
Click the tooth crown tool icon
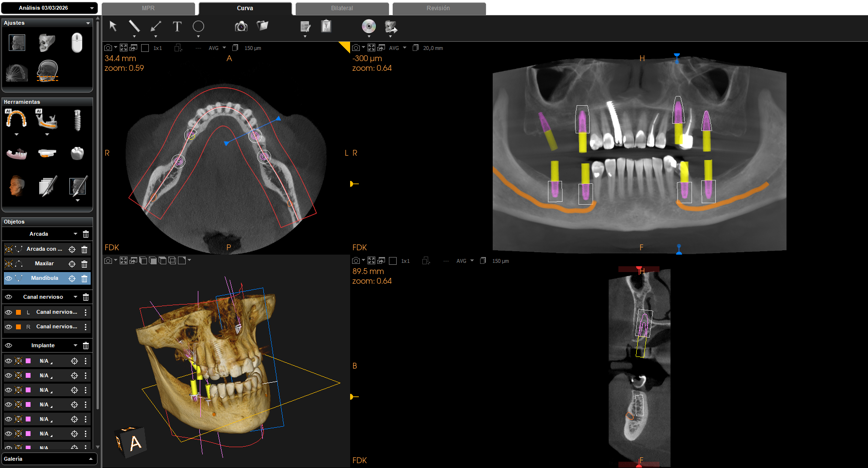click(77, 154)
